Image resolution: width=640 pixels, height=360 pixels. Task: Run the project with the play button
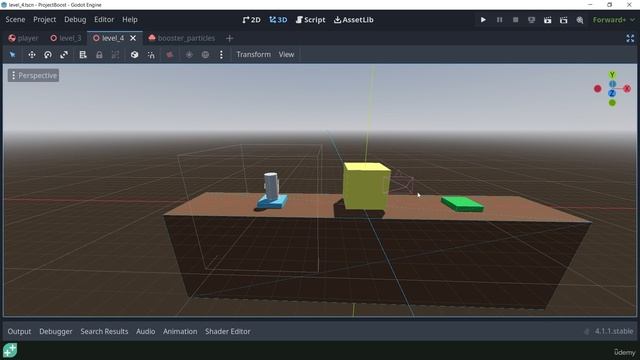[483, 20]
